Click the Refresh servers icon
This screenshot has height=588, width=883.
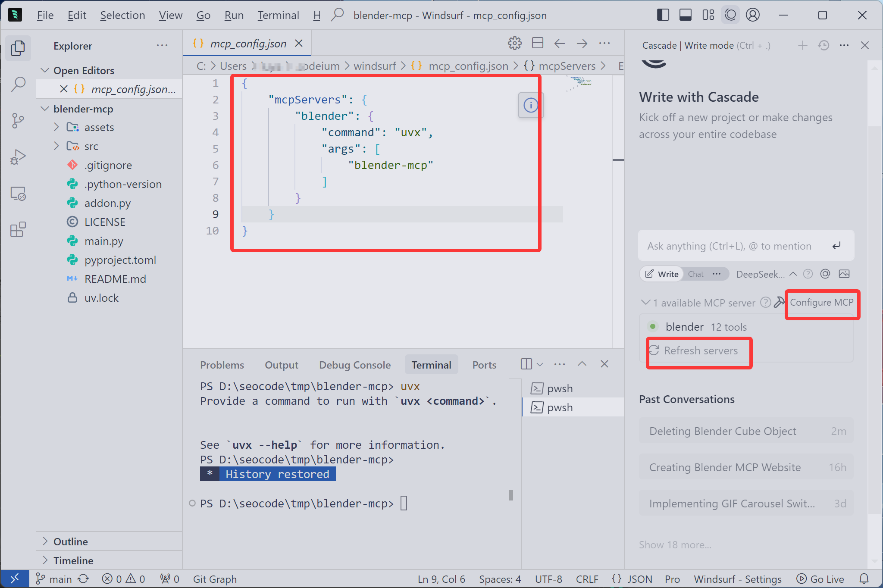(654, 350)
